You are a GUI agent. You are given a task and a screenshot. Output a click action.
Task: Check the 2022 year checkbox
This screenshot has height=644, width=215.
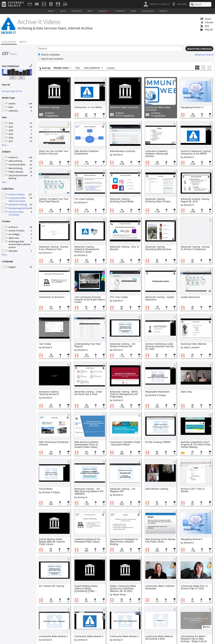pos(3,123)
